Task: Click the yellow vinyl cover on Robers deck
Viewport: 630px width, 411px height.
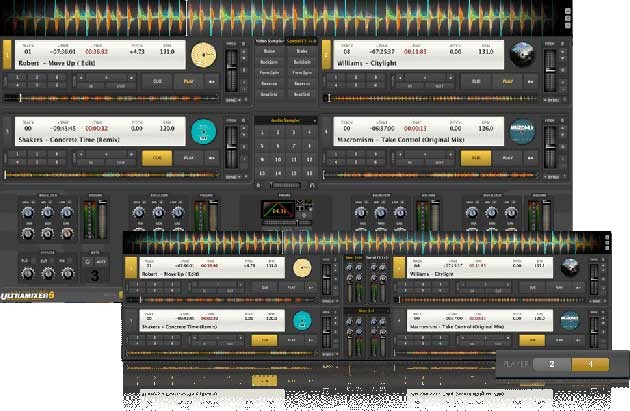Action: [204, 56]
